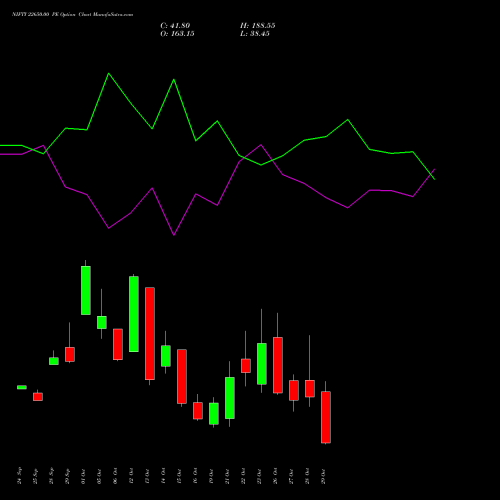Click the red candle above 29 Sep
Viewport: 500px width, 500px height.
click(70, 354)
